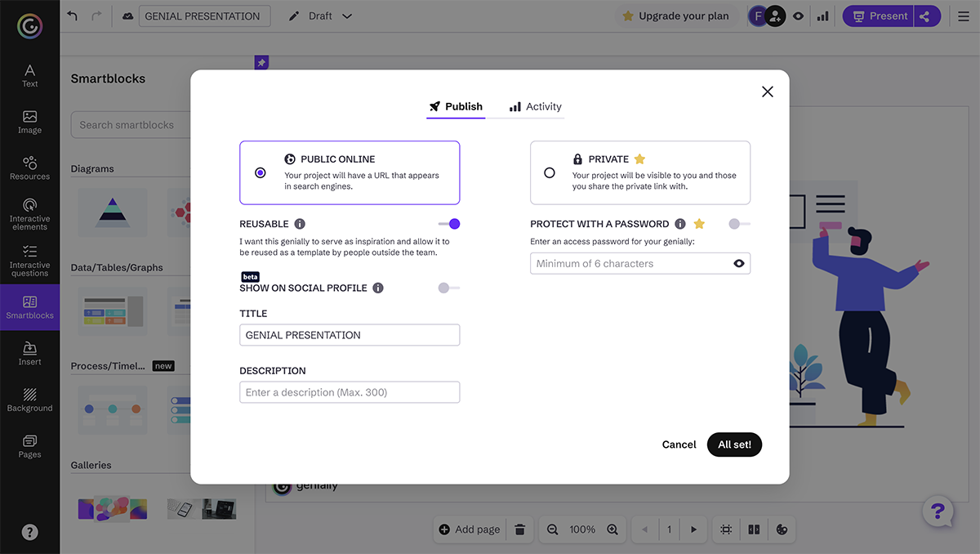Click the info icon beside Reusable

(300, 224)
